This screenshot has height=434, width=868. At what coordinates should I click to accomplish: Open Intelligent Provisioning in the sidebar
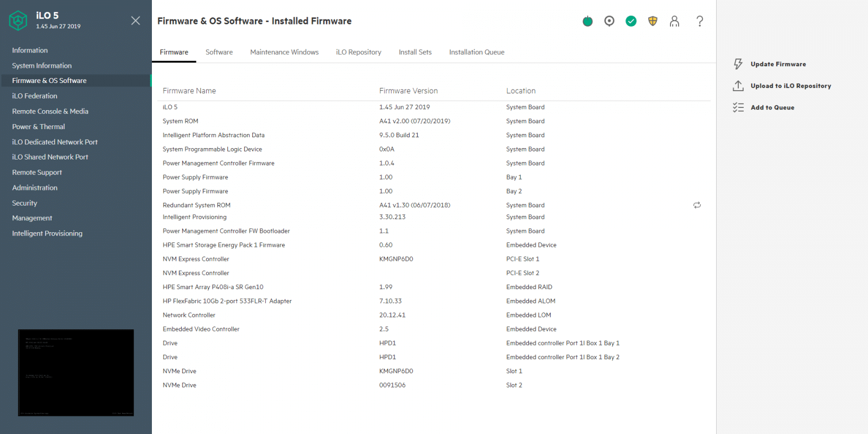click(47, 233)
